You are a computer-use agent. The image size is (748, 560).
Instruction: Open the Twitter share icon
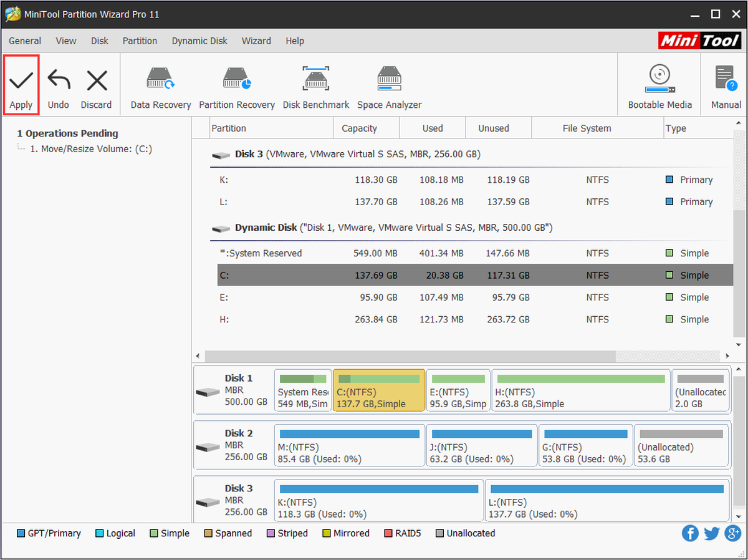[711, 533]
